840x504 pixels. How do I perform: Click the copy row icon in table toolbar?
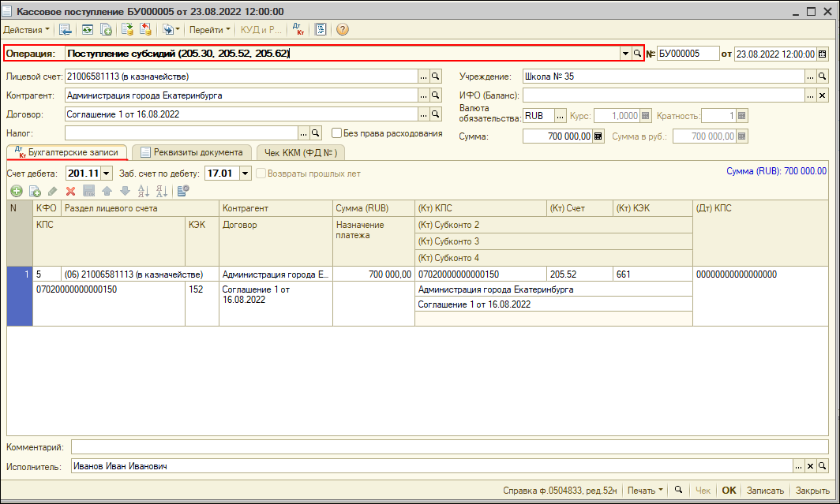point(35,191)
